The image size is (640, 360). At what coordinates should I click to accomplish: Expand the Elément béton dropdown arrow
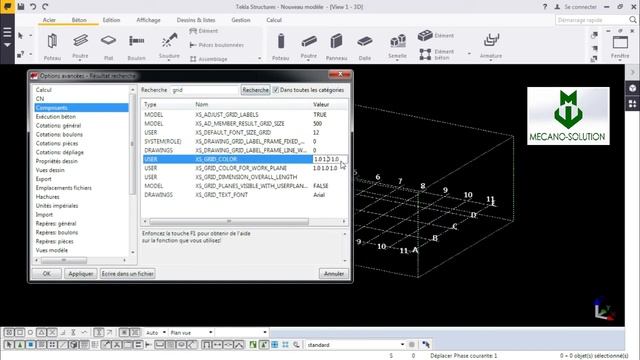[469, 54]
